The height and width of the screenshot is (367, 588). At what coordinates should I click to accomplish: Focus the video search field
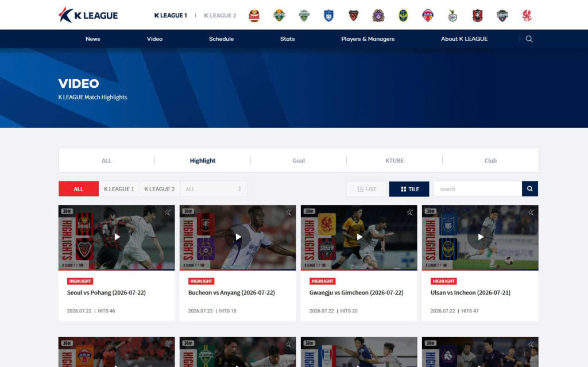(x=478, y=189)
